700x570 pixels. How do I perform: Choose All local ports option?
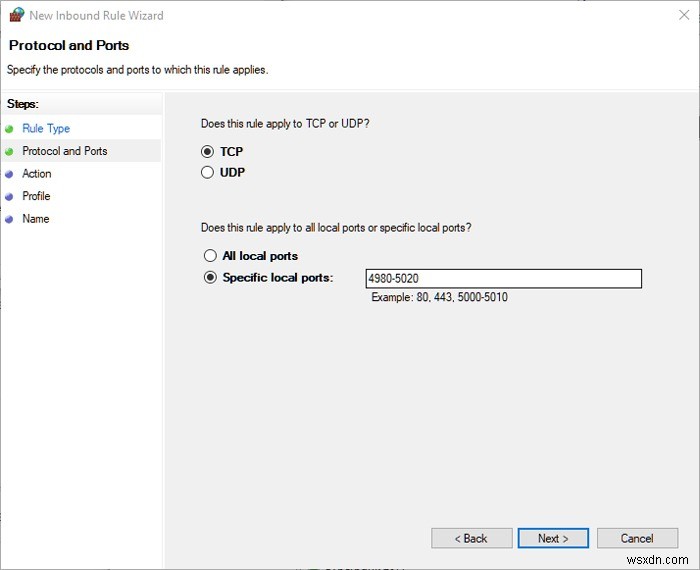point(210,256)
